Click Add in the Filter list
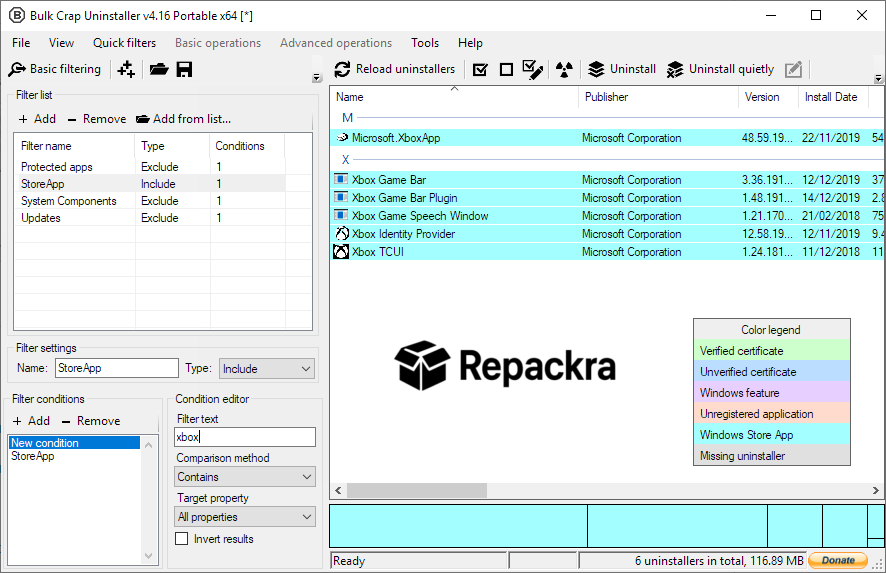Viewport: 886px width, 573px height. click(x=37, y=119)
